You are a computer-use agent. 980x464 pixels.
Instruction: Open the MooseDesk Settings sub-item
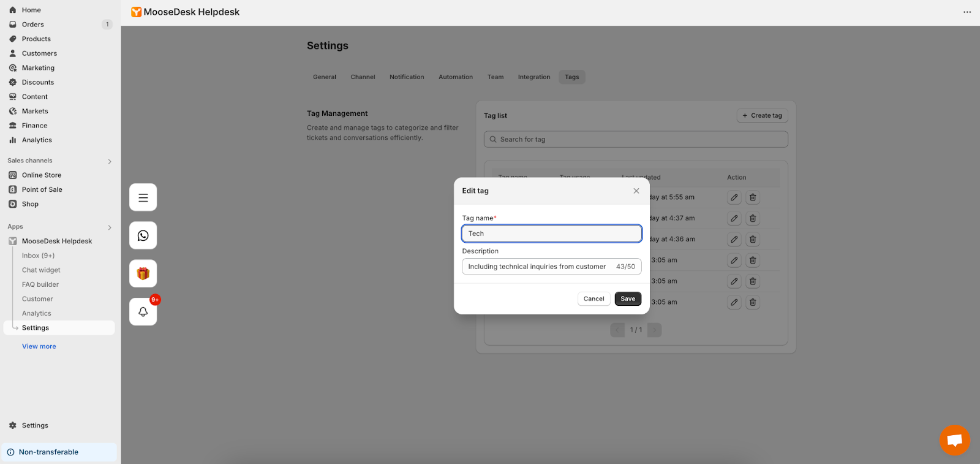pyautogui.click(x=59, y=328)
